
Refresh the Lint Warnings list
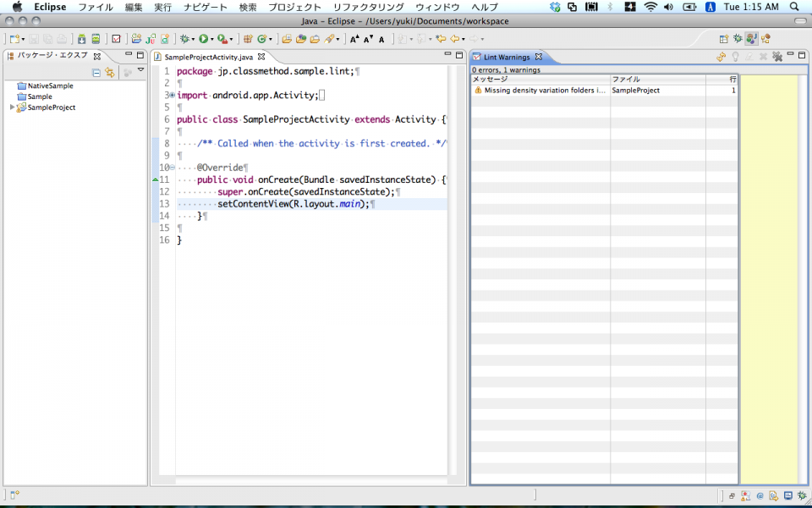(721, 56)
